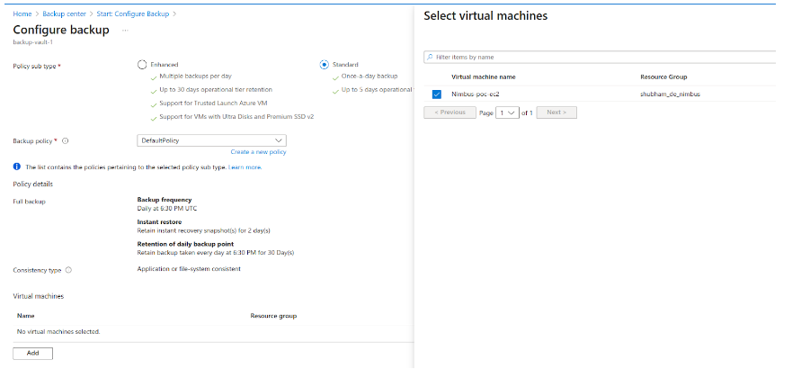Open Start: Configure Backup breadcrumb

[133, 14]
